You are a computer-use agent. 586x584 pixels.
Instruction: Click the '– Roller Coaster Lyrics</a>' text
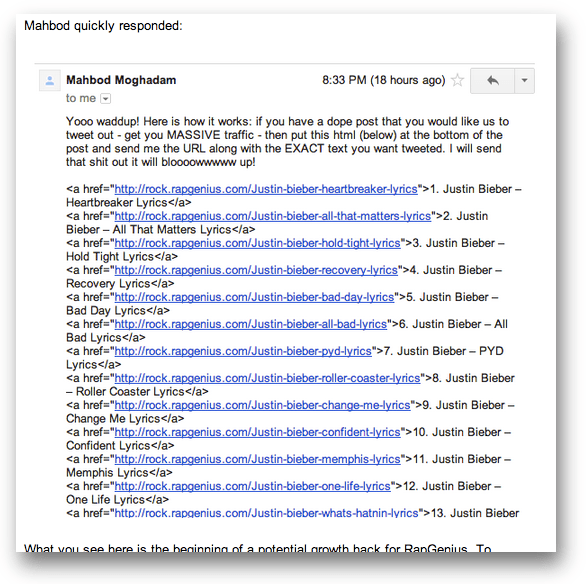point(137,392)
